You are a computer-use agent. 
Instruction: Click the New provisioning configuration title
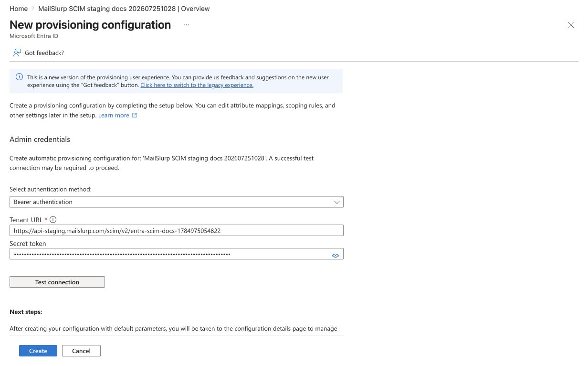coord(90,25)
